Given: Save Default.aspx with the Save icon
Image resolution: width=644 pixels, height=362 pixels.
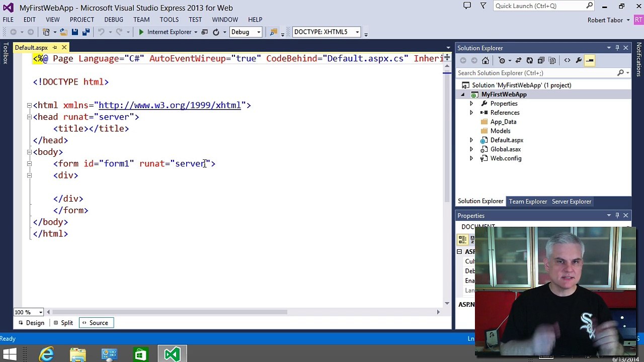Looking at the screenshot, I should 75,32.
